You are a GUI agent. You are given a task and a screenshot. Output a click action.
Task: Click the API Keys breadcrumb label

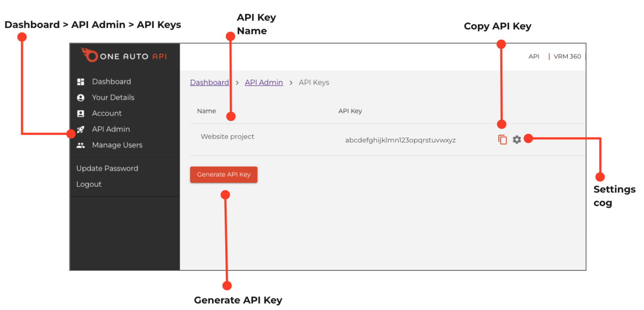click(x=314, y=82)
